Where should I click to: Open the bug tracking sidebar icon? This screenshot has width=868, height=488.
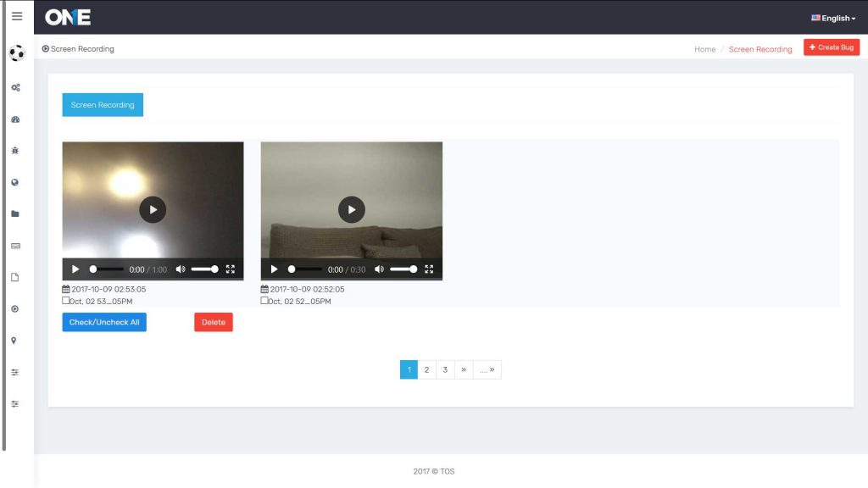[x=14, y=150]
